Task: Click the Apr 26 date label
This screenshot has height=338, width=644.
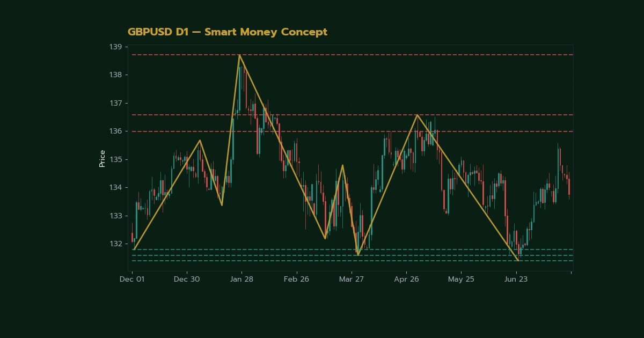Action: (x=407, y=280)
